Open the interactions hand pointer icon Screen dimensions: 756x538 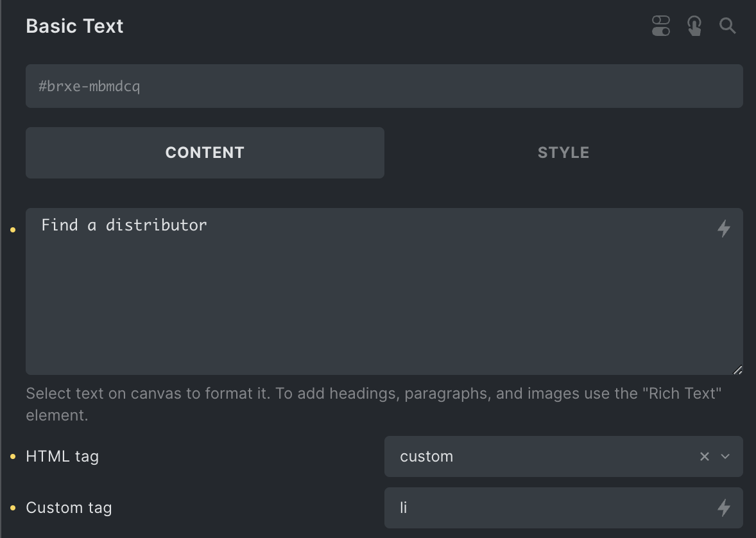click(694, 26)
